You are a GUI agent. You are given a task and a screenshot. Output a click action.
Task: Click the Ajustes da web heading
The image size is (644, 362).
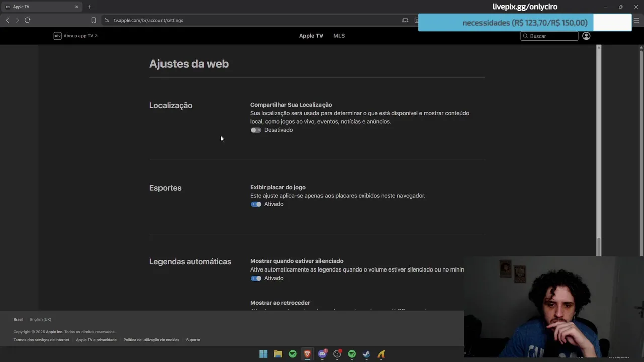click(x=189, y=64)
